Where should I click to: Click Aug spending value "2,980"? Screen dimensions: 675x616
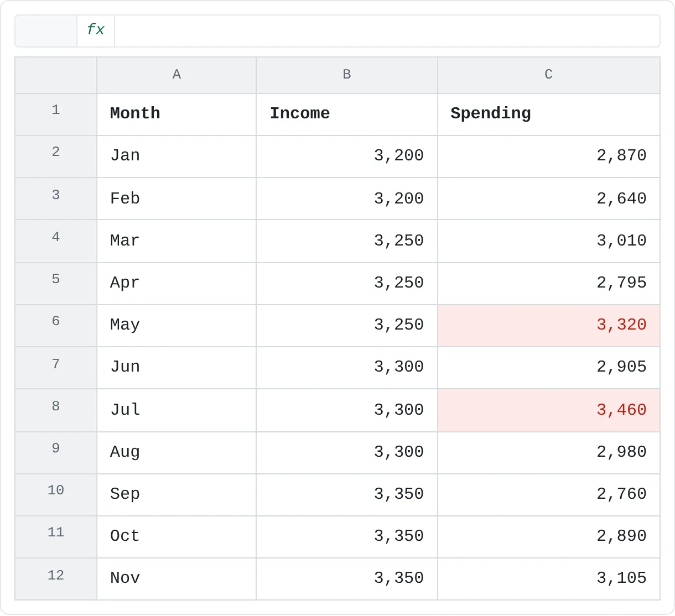point(549,452)
